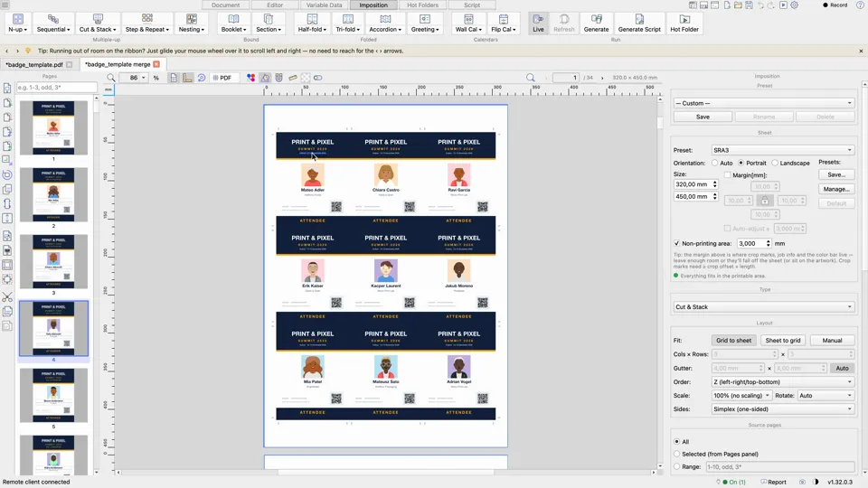Click the Manual fit button

pos(832,341)
